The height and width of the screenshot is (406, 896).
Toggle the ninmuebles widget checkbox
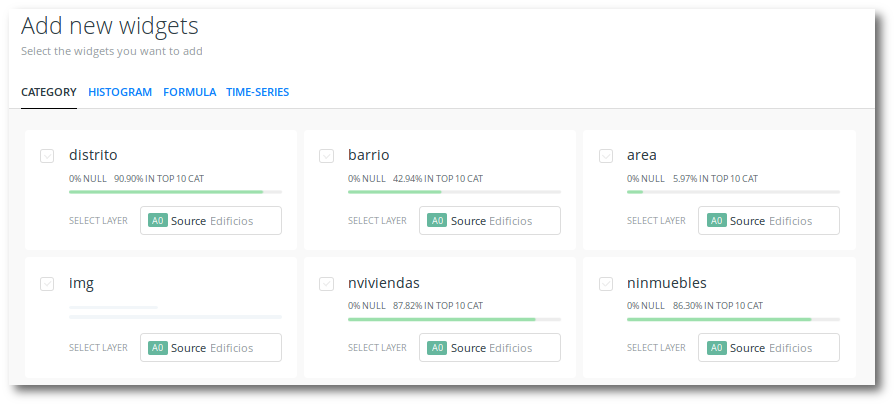click(x=605, y=284)
